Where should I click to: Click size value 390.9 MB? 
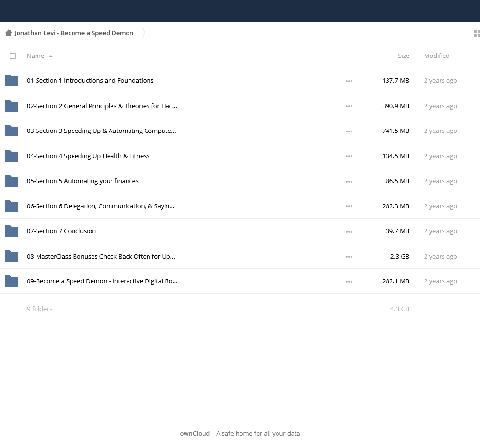[x=395, y=106]
